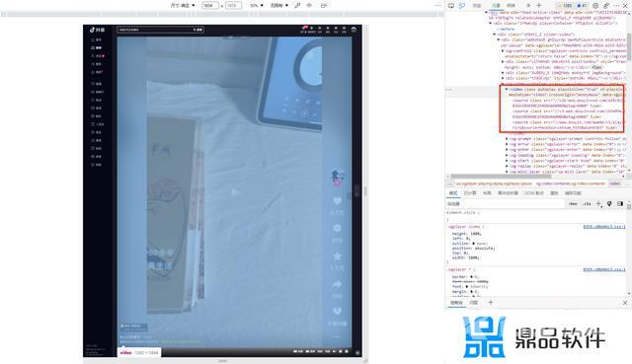
Task: Open DevTools settings gear
Action: tap(595, 6)
